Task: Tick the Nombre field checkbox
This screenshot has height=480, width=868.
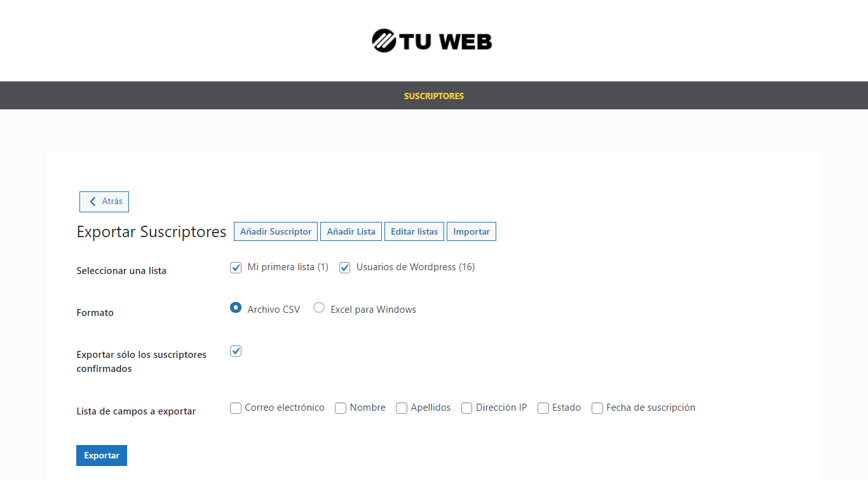Action: 341,408
